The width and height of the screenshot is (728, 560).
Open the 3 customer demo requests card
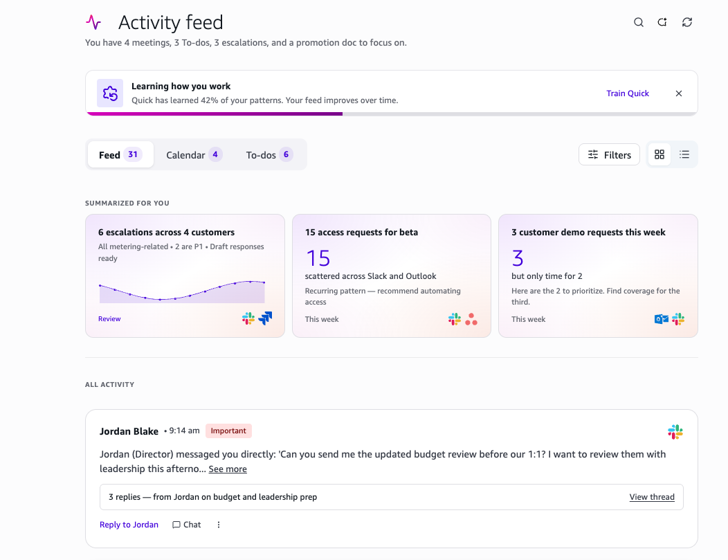pyautogui.click(x=598, y=276)
